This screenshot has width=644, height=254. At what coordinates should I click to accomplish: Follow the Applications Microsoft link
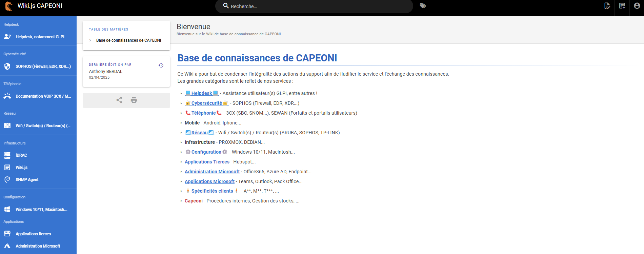[x=209, y=181]
